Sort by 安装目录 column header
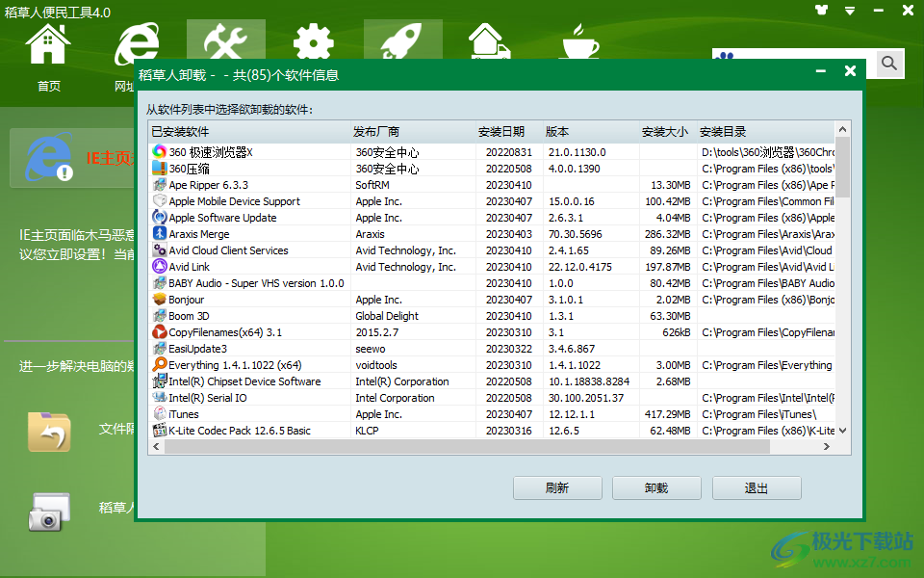The image size is (924, 578). 765,132
